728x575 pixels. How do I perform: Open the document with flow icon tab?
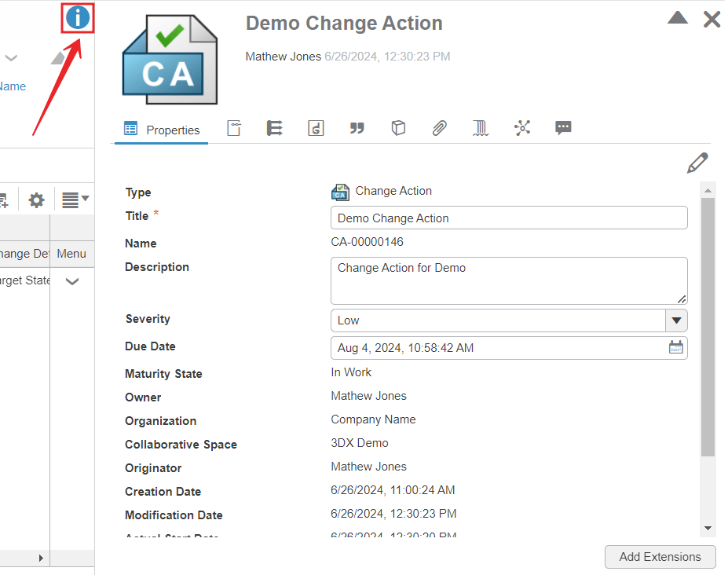[234, 128]
